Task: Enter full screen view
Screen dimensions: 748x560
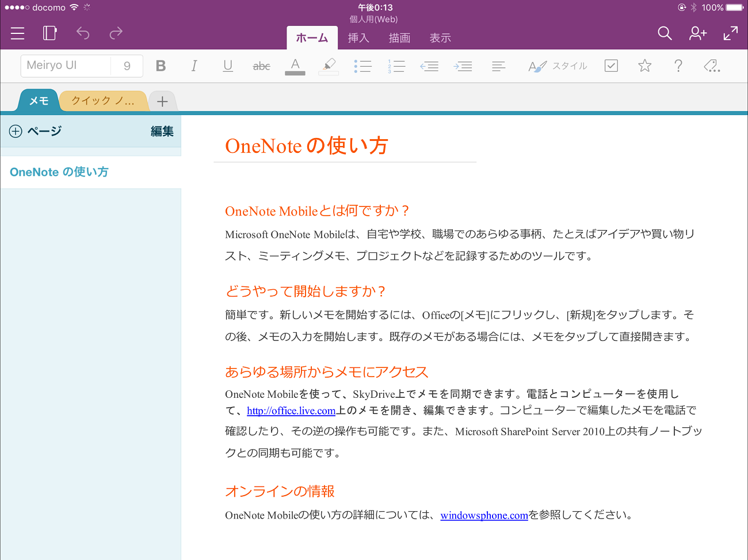Action: pos(731,33)
